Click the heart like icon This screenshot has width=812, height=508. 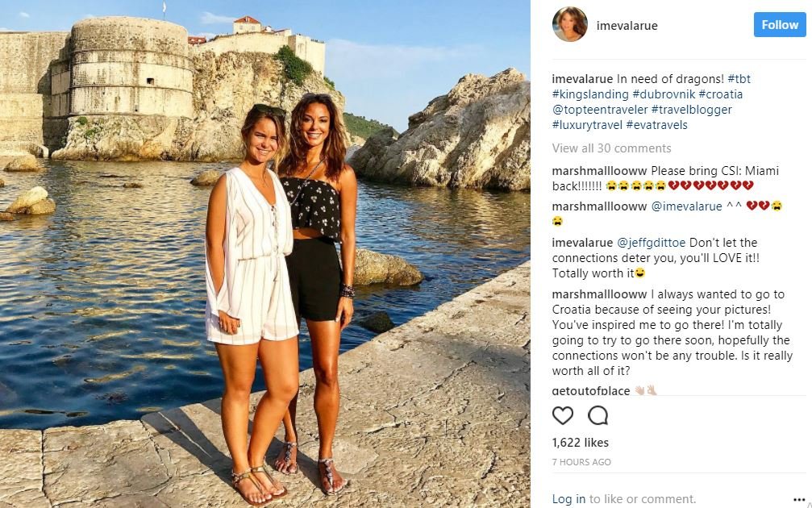pyautogui.click(x=563, y=415)
